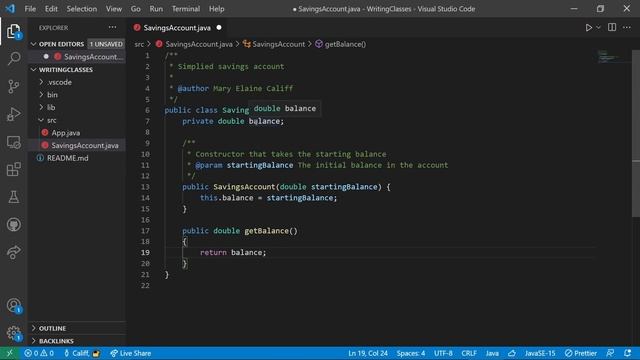Image resolution: width=640 pixels, height=360 pixels.
Task: Expand the Backlinks section
Action: pos(56,341)
